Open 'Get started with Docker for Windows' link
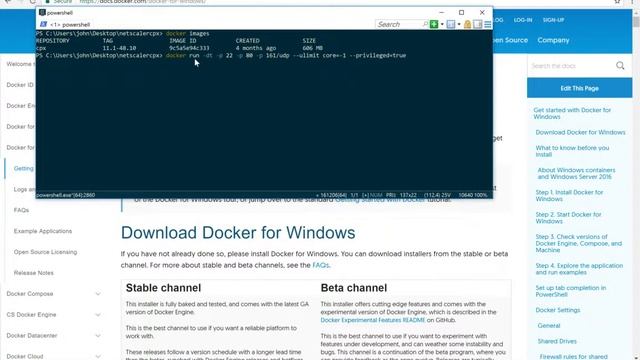Viewport: 640px width, 360px height. click(572, 113)
